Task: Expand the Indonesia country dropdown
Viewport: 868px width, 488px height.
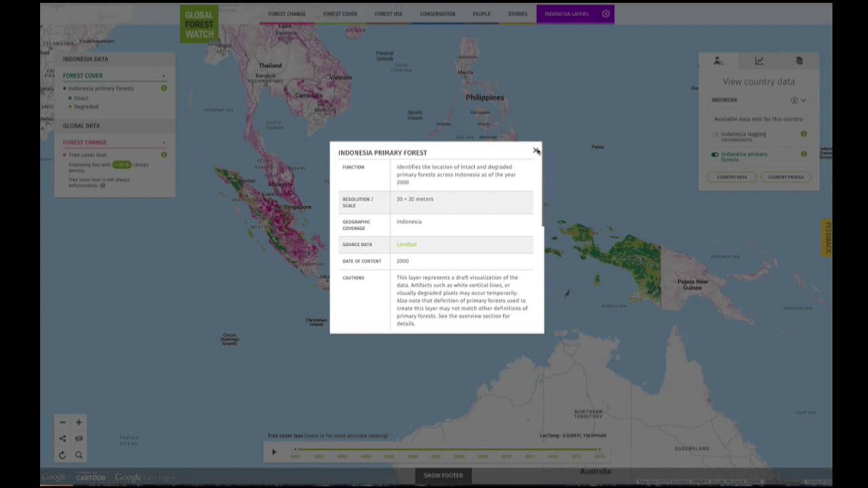Action: [804, 100]
